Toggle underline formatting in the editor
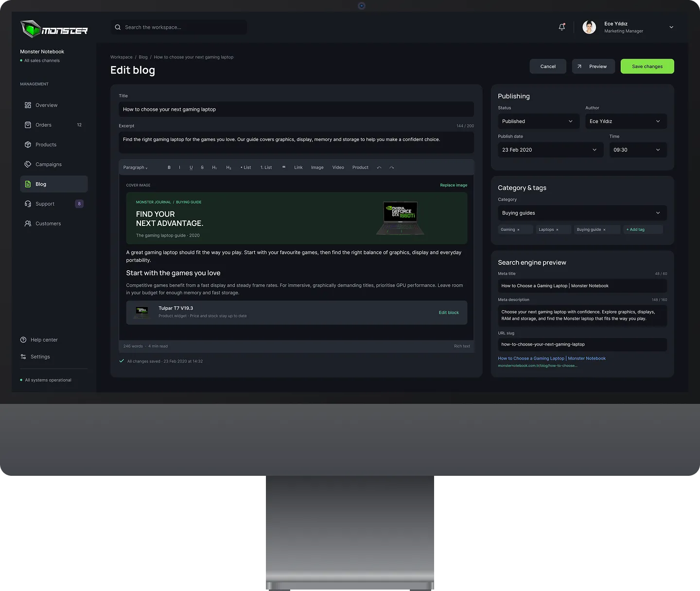Image resolution: width=700 pixels, height=591 pixels. (191, 168)
